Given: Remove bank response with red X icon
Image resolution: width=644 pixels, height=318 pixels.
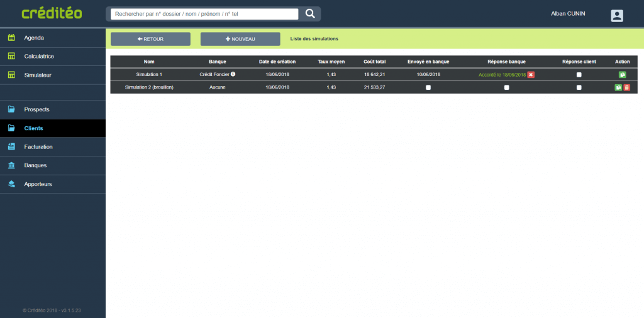Looking at the screenshot, I should point(531,75).
